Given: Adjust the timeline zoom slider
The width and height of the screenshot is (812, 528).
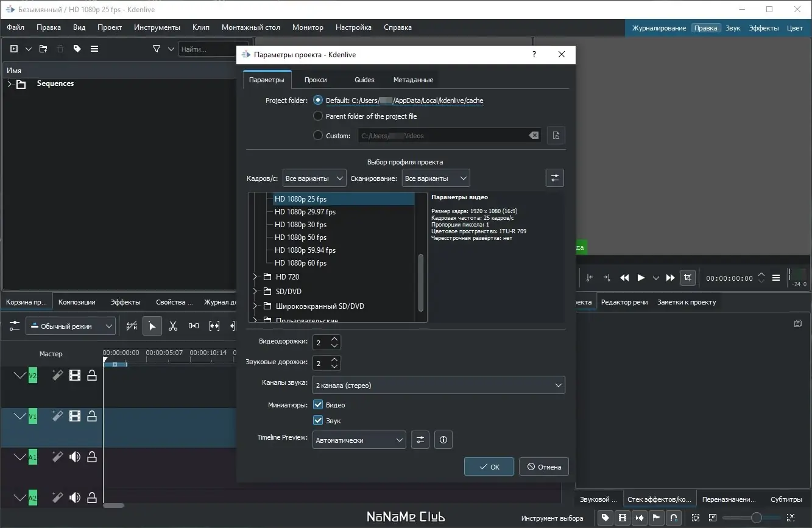Looking at the screenshot, I should pyautogui.click(x=756, y=518).
